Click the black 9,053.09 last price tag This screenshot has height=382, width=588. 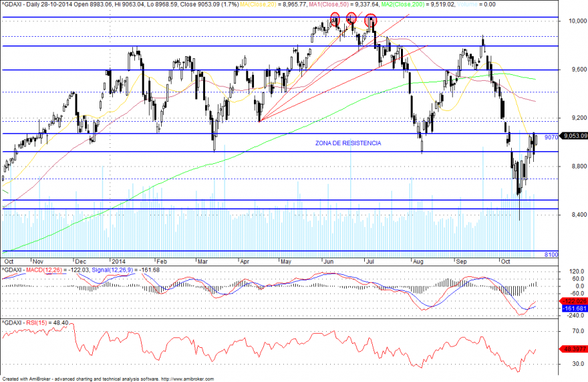click(574, 136)
